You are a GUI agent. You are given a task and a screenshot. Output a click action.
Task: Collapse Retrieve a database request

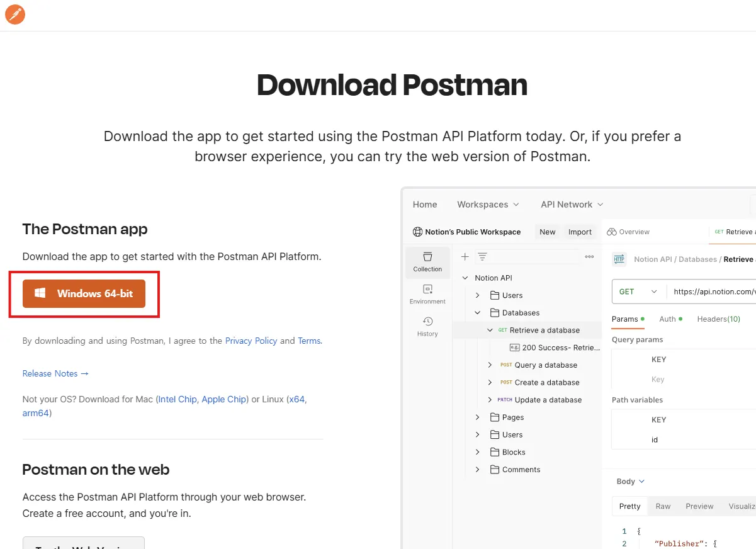point(490,330)
